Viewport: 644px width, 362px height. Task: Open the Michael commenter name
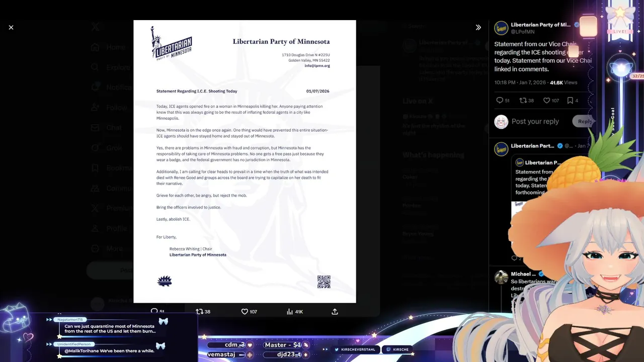click(523, 274)
